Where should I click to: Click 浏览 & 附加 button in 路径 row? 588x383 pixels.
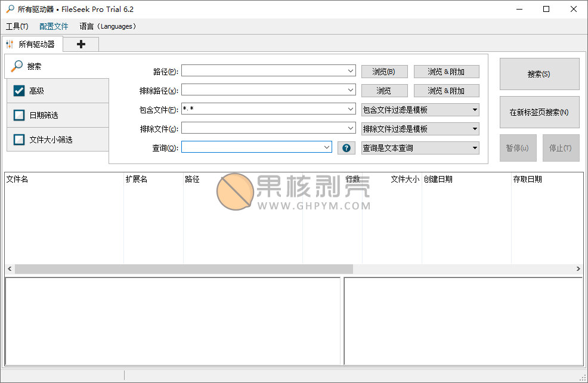point(446,72)
